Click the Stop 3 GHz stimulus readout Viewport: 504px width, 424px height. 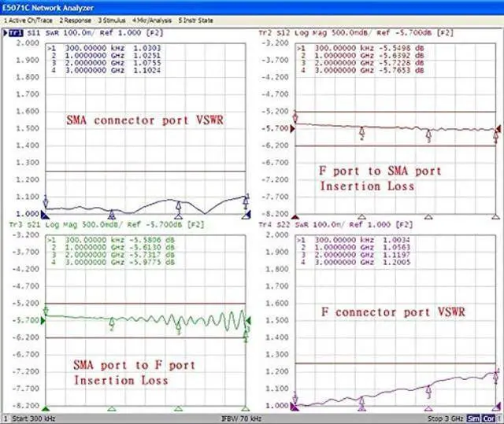coord(445,418)
